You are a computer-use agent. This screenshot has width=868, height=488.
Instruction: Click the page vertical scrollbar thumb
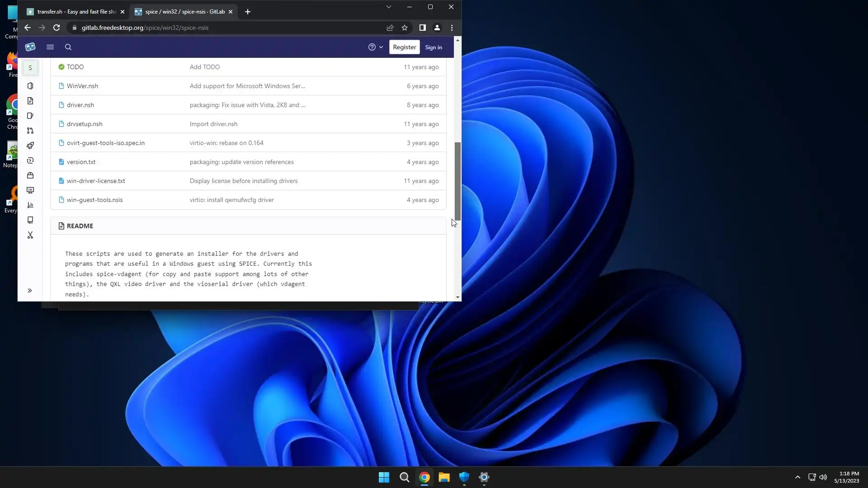[458, 181]
